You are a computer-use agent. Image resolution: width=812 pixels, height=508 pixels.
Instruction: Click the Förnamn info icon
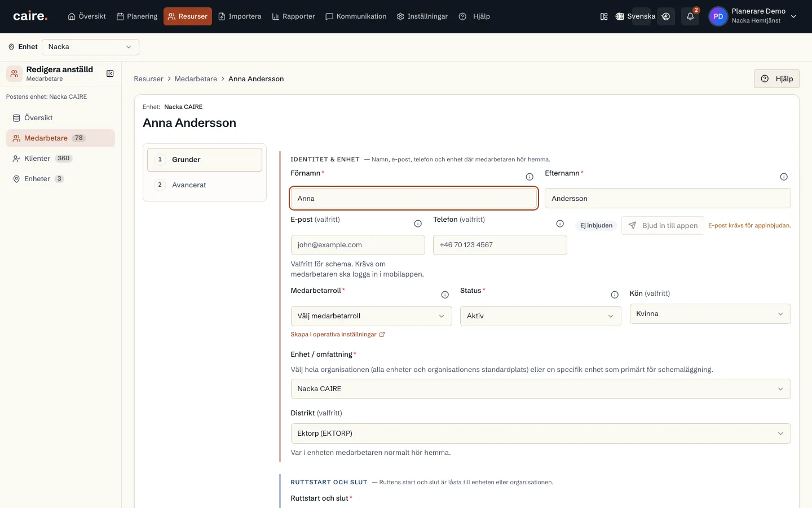(529, 177)
